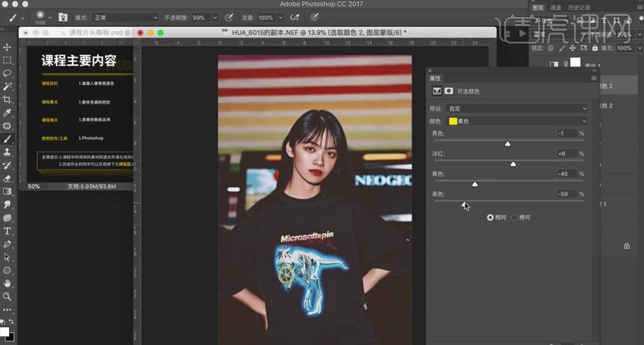Click the layer mask thumbnail in Layers
This screenshot has width=644, height=345.
click(576, 62)
